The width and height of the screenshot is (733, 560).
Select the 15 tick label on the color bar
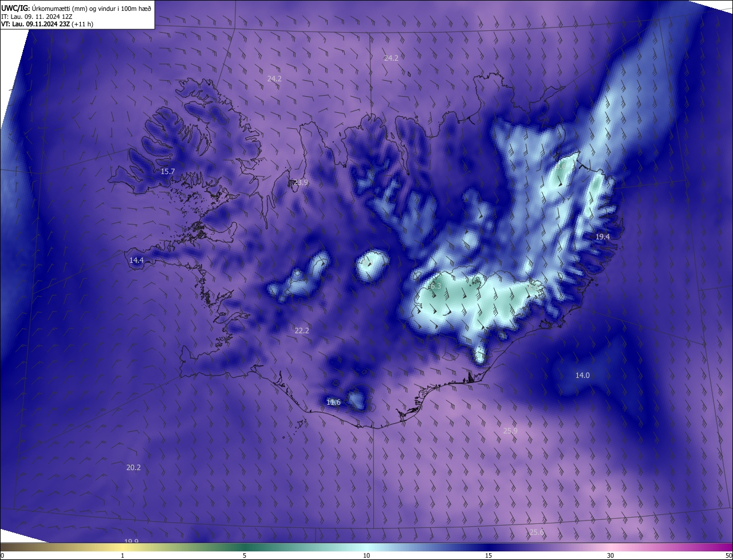point(488,556)
